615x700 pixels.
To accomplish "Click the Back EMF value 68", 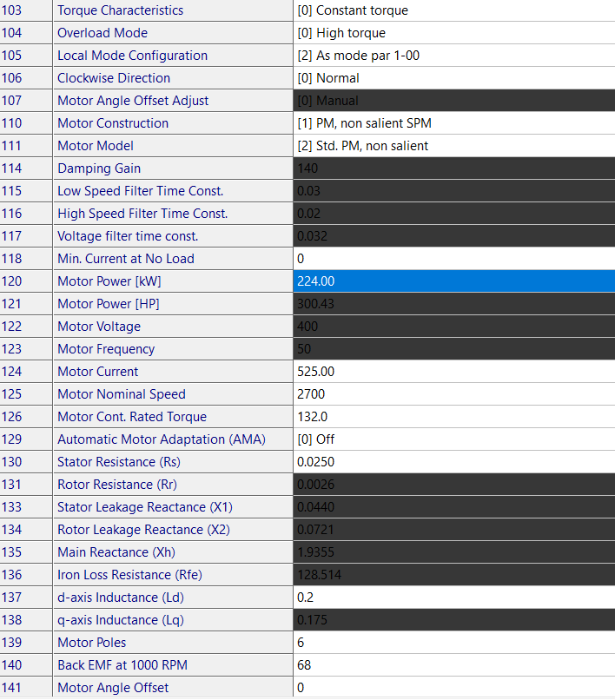I will (x=304, y=665).
